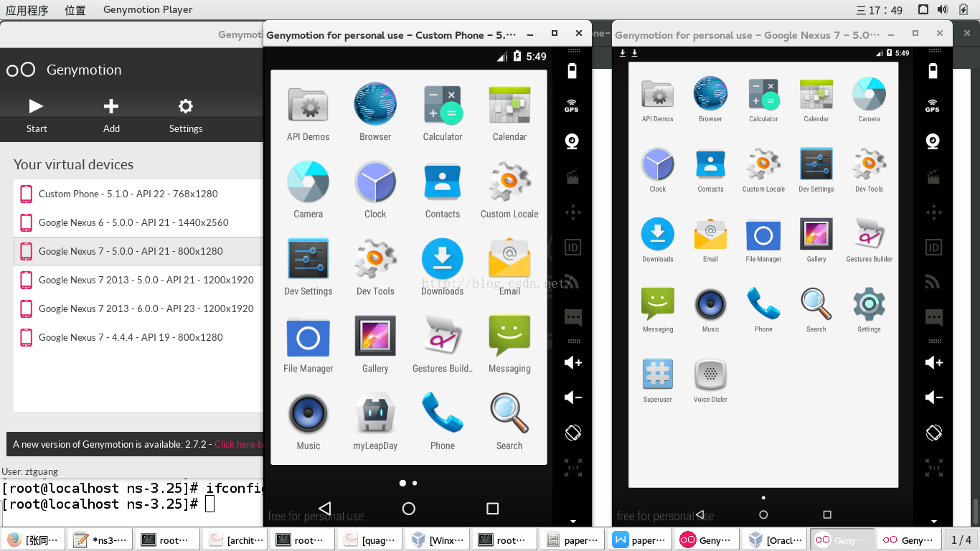
Task: Open the 应用程序 Applications menu
Action: [27, 10]
